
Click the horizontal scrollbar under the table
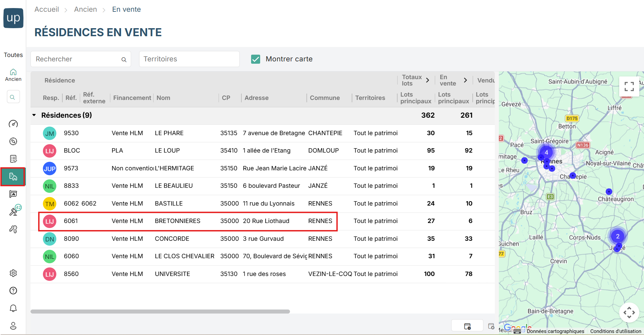point(160,312)
